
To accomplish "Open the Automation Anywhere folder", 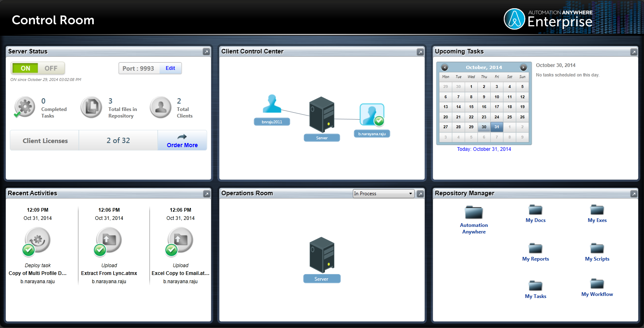I will (474, 212).
